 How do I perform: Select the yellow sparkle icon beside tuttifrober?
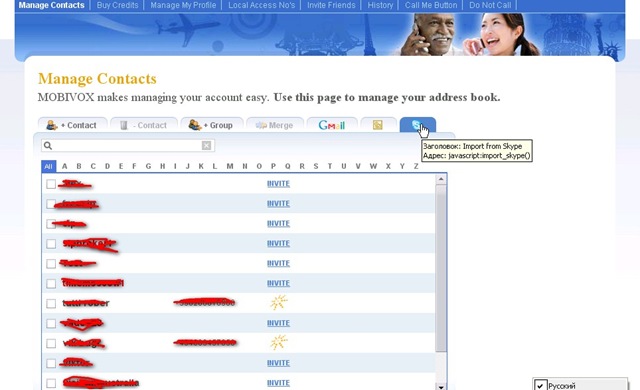(x=278, y=303)
